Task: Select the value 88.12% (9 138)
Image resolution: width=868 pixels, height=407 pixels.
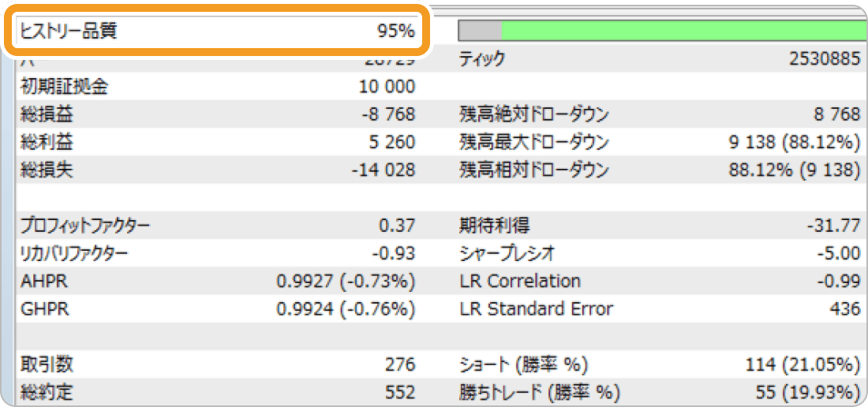Action: 795,170
